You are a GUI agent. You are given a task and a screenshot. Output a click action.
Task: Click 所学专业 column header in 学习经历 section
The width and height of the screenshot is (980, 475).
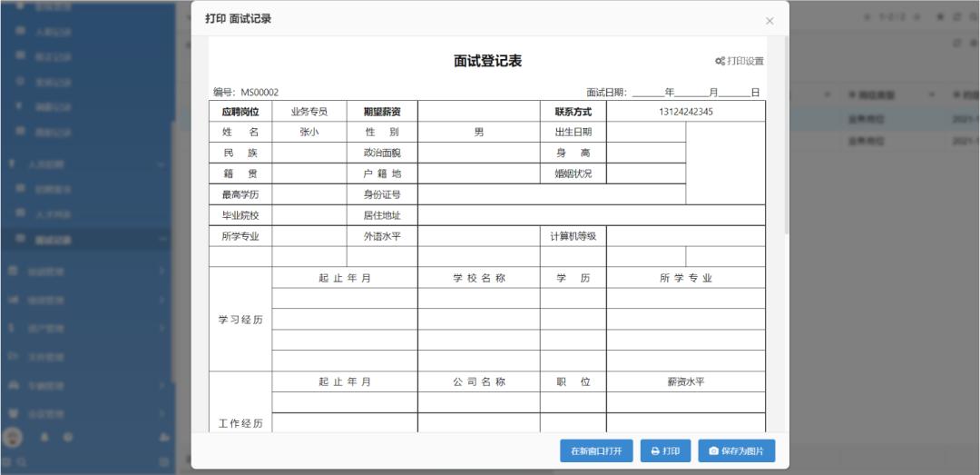point(686,278)
